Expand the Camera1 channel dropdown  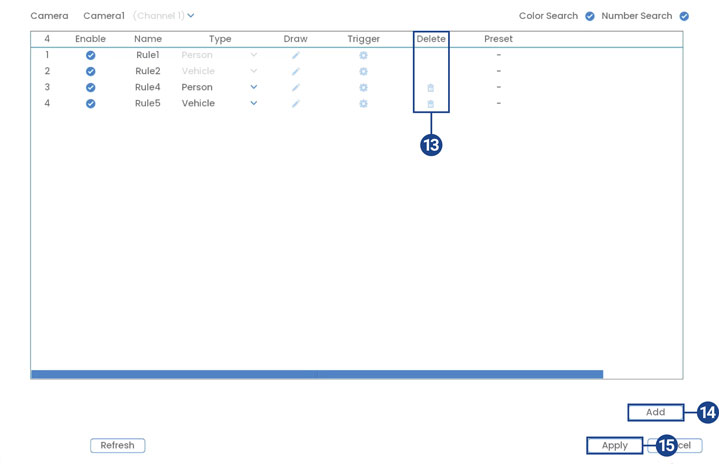(x=190, y=16)
